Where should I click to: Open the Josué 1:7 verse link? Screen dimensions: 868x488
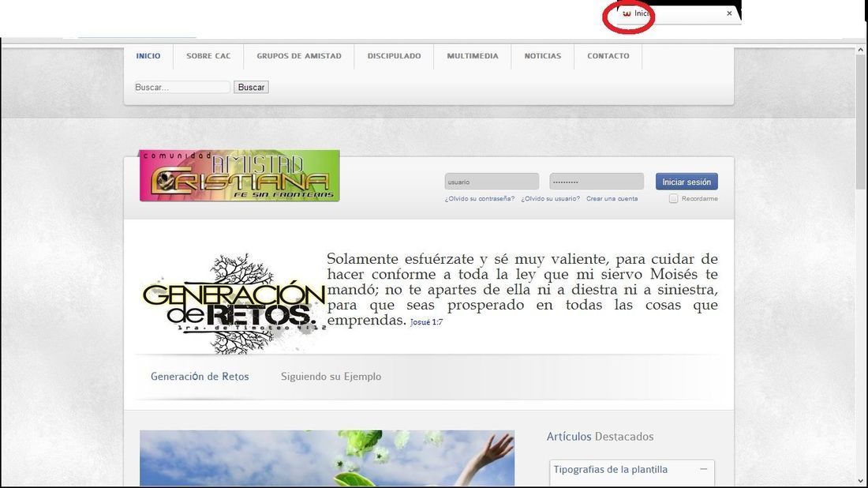click(x=426, y=322)
